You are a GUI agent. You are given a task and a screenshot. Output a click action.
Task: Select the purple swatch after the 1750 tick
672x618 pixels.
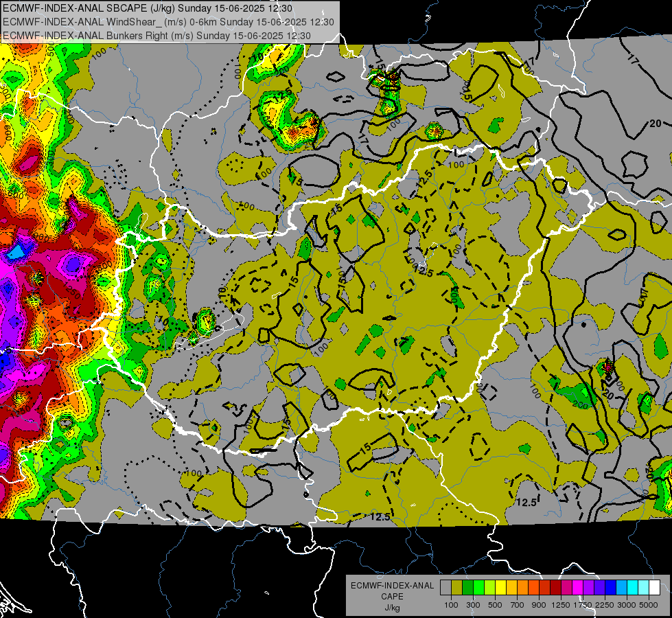588,588
